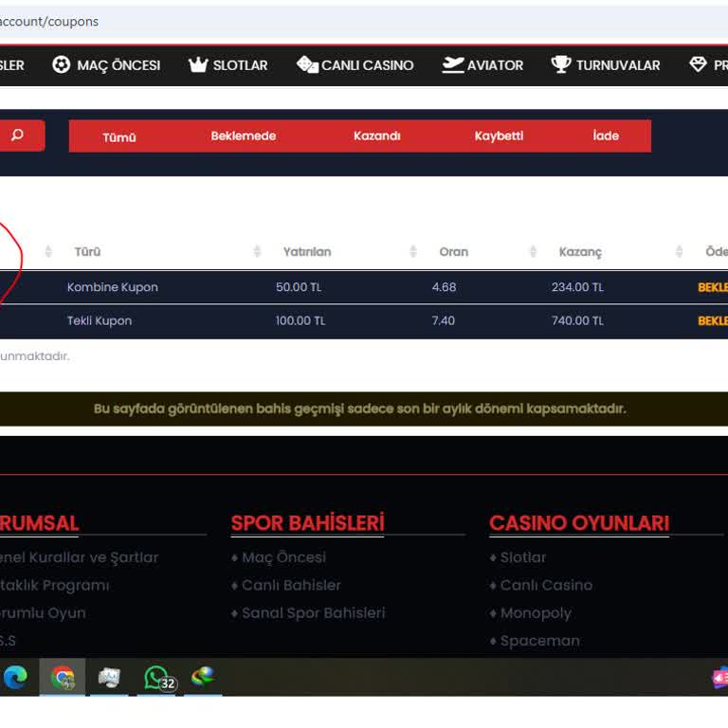Click the Kazanç column header
The height and width of the screenshot is (728, 728).
pyautogui.click(x=580, y=252)
